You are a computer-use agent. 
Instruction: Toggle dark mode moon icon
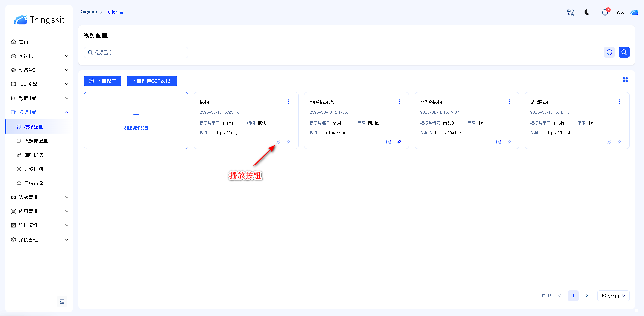coord(587,12)
